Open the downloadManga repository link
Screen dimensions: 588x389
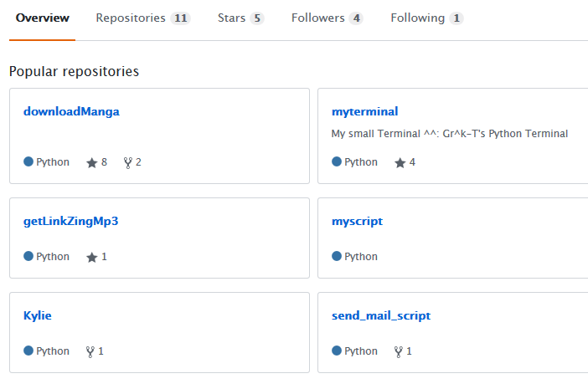(x=71, y=111)
